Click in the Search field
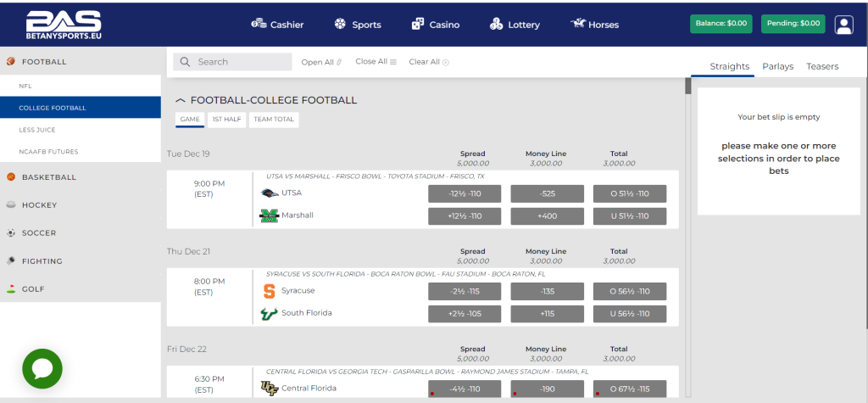The image size is (868, 403). (x=232, y=62)
